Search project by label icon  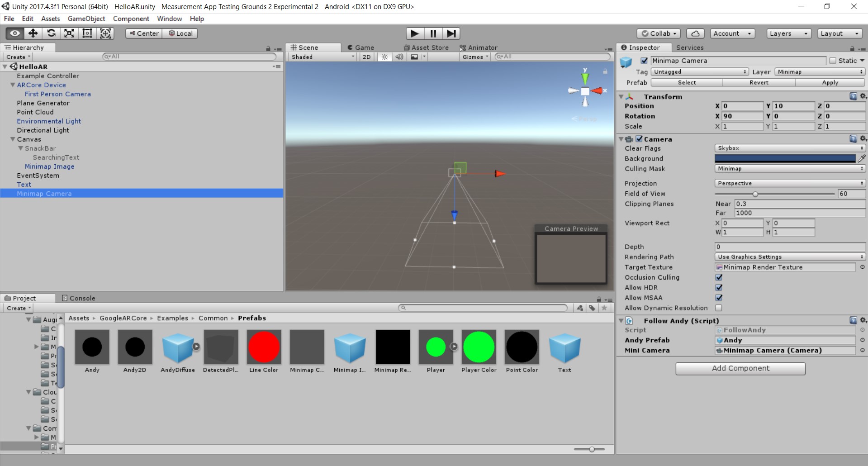592,308
